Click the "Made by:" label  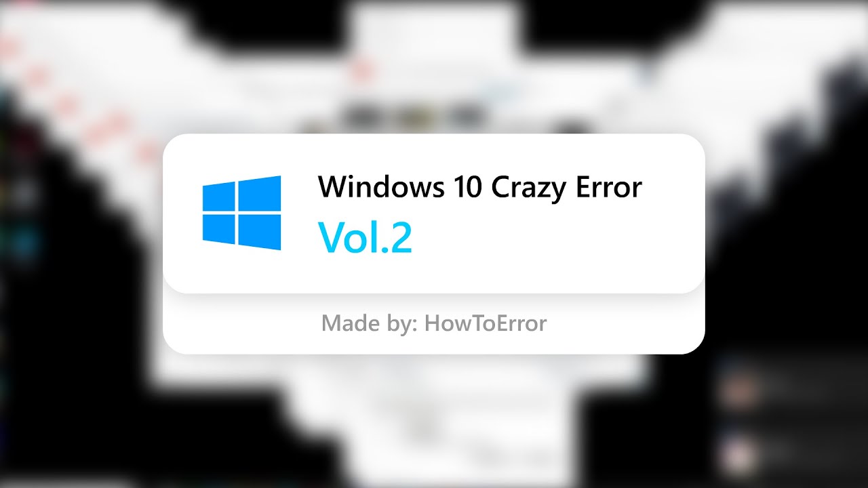(370, 323)
